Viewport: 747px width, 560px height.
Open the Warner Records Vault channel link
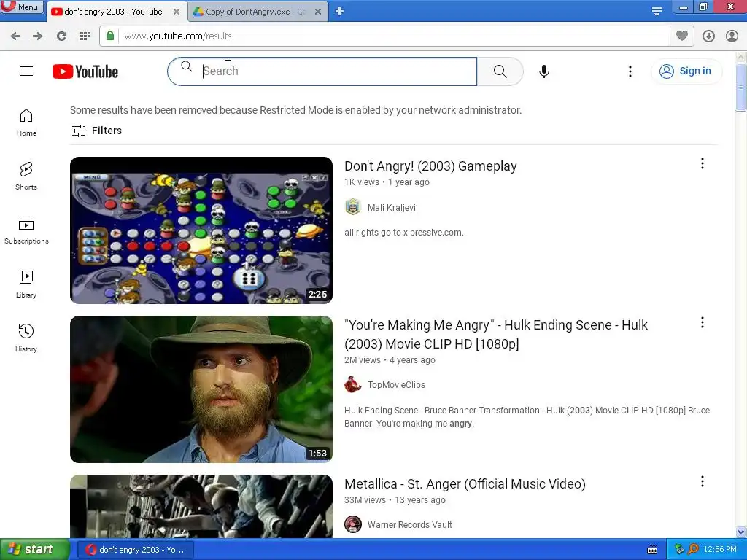coord(409,525)
